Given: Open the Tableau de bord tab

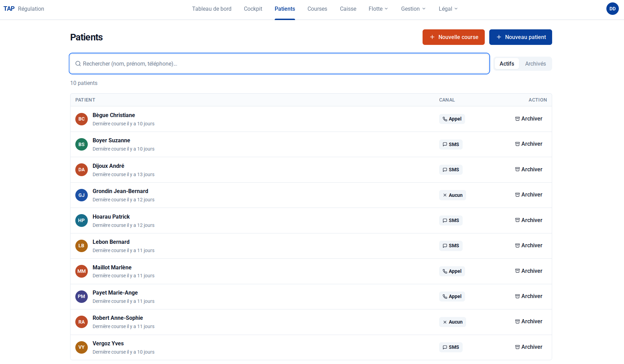Looking at the screenshot, I should click(212, 9).
